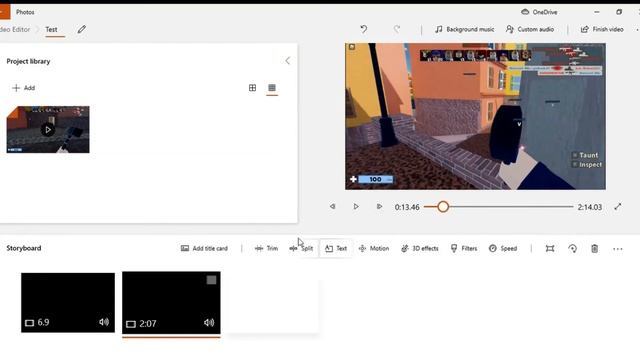
Task: Click the 0:13.46 current time text
Action: pyautogui.click(x=407, y=207)
